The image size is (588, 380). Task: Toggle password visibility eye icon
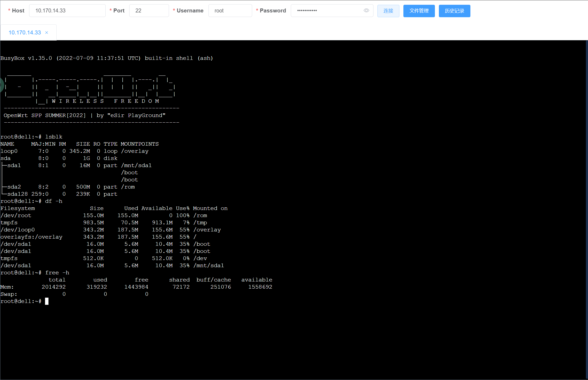(x=366, y=11)
